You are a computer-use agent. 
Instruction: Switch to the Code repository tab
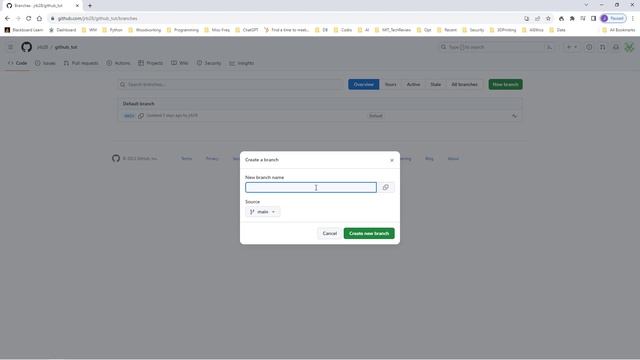coord(18,63)
